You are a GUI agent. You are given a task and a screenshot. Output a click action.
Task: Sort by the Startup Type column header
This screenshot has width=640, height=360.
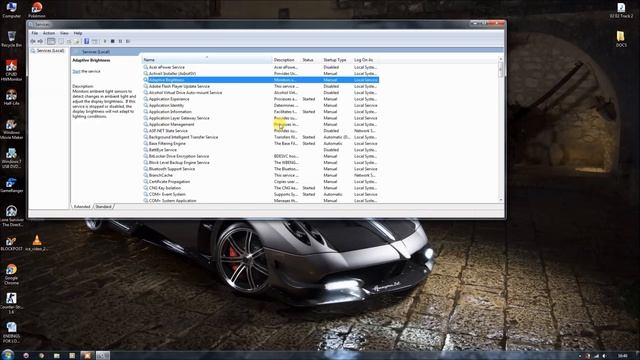[337, 60]
